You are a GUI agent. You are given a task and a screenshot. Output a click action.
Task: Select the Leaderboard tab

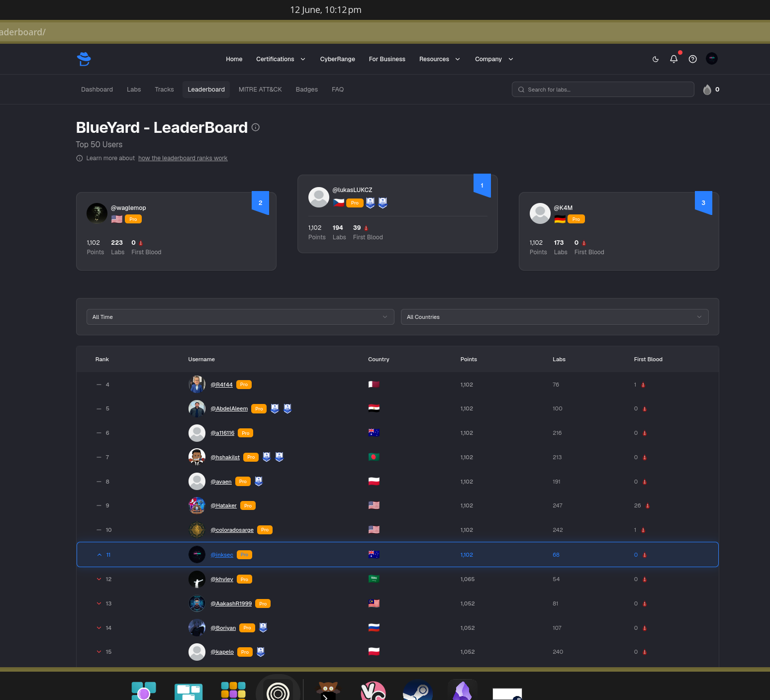pyautogui.click(x=206, y=90)
